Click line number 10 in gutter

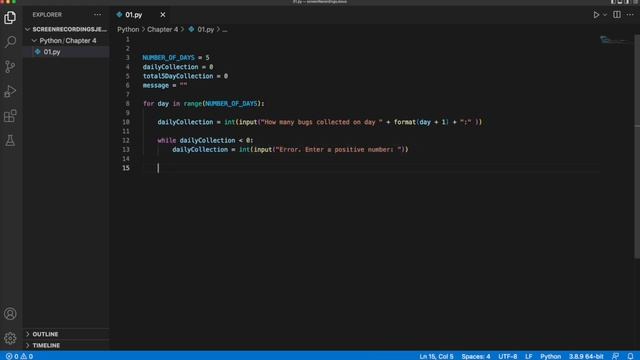click(126, 122)
